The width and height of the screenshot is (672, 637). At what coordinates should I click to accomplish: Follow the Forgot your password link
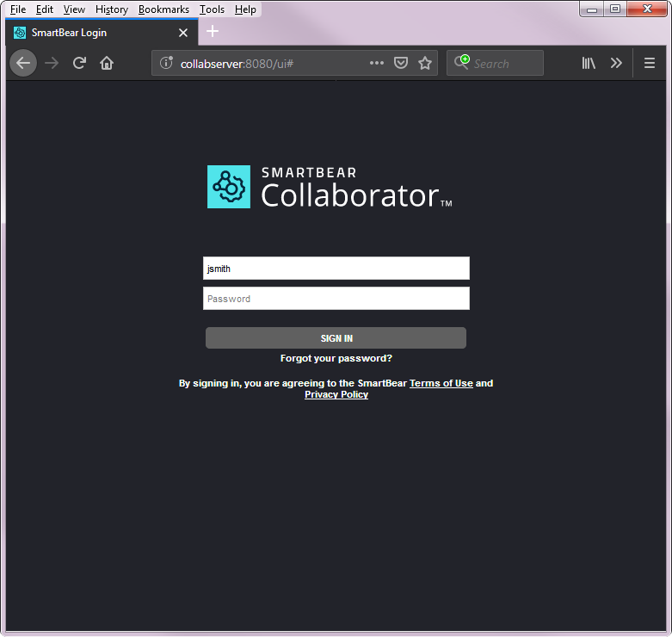336,358
